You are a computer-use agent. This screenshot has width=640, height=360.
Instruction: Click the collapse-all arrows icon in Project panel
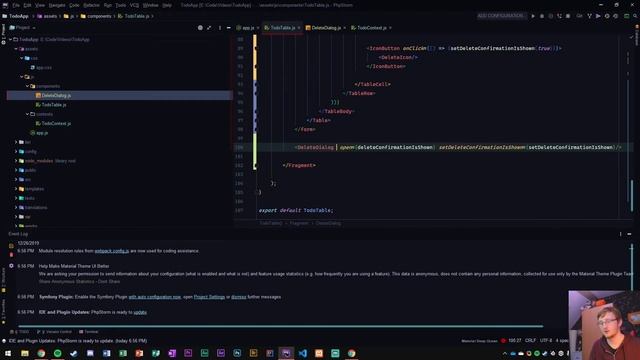pyautogui.click(x=209, y=28)
